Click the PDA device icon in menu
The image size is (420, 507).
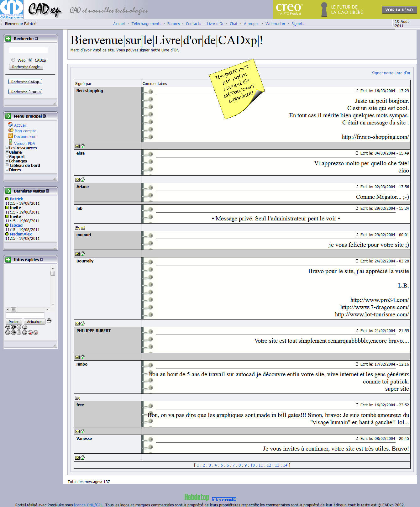pos(10,142)
